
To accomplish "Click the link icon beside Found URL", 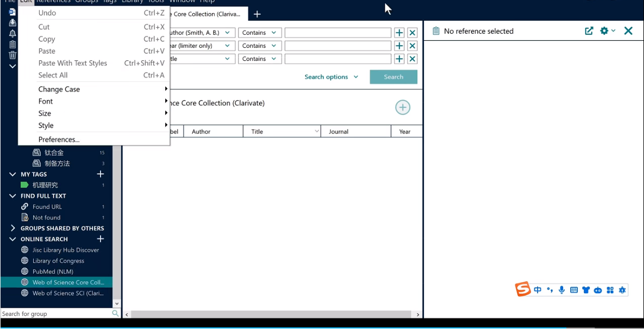I will point(24,207).
